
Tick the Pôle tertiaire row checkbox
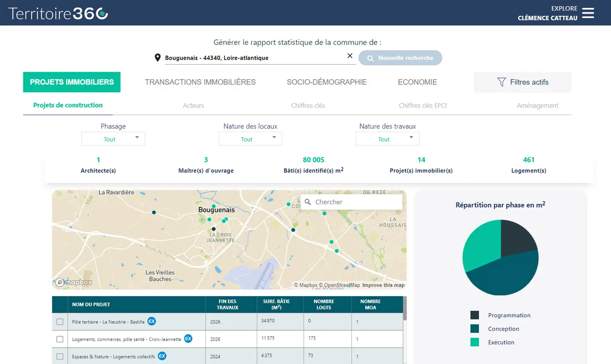pyautogui.click(x=60, y=322)
